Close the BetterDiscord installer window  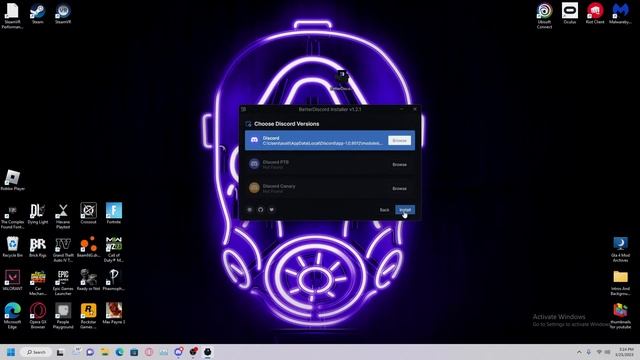[x=415, y=109]
